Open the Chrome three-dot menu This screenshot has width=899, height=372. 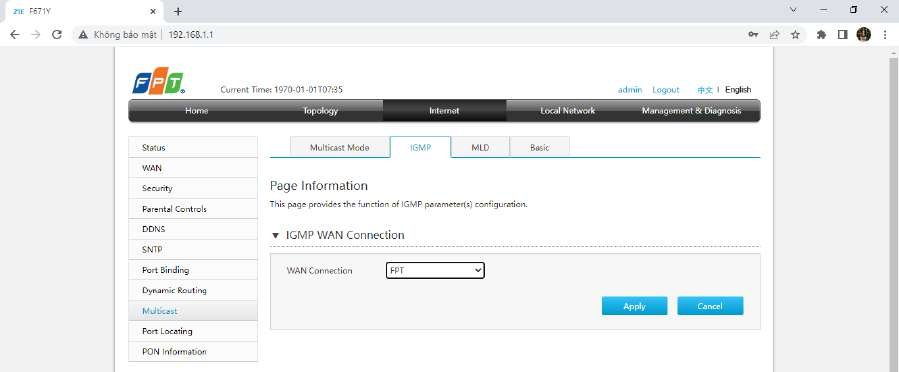pos(885,34)
